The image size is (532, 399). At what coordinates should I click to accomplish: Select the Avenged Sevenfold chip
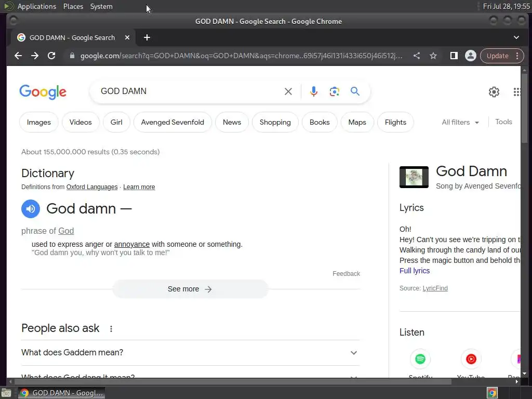coord(172,122)
